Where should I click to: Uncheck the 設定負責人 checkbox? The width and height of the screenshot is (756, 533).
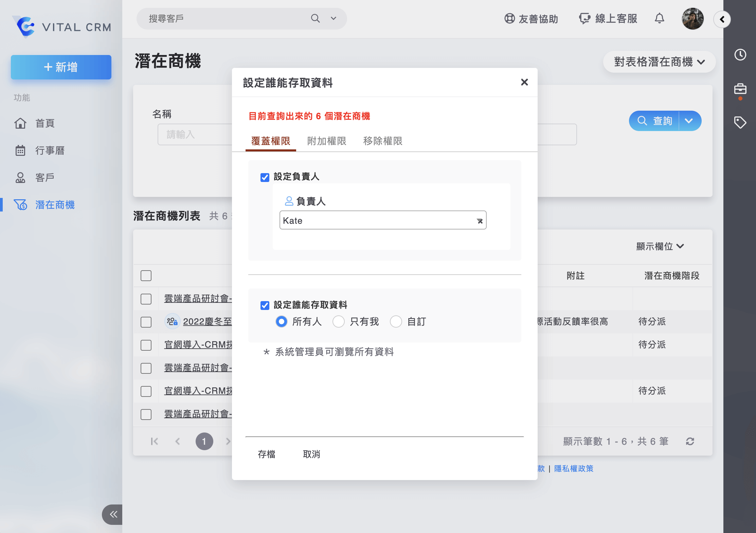pyautogui.click(x=265, y=177)
